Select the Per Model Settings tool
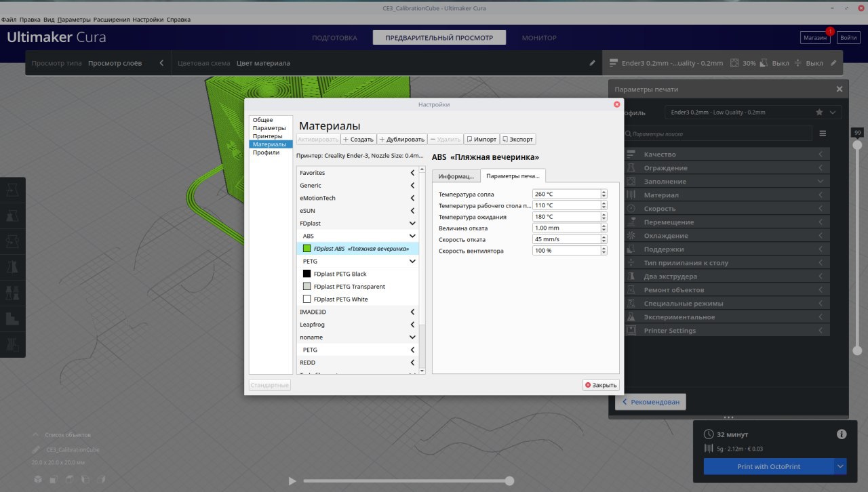The height and width of the screenshot is (492, 868). (13, 292)
